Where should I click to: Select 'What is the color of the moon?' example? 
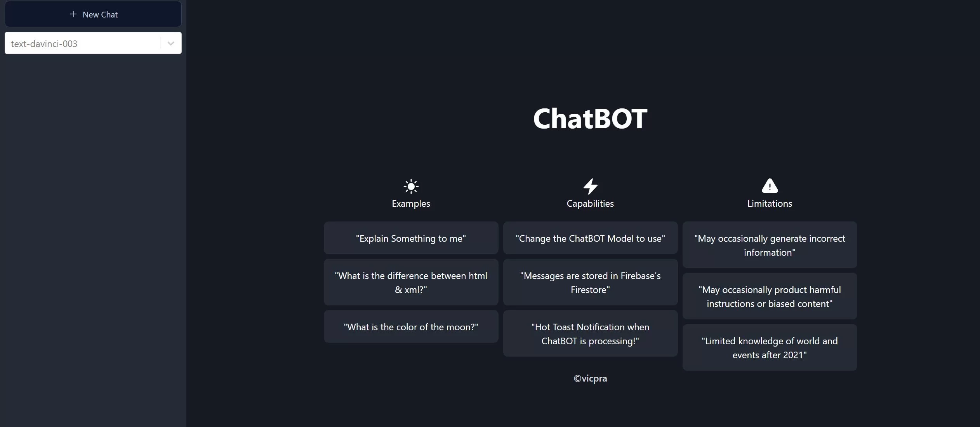(x=411, y=326)
